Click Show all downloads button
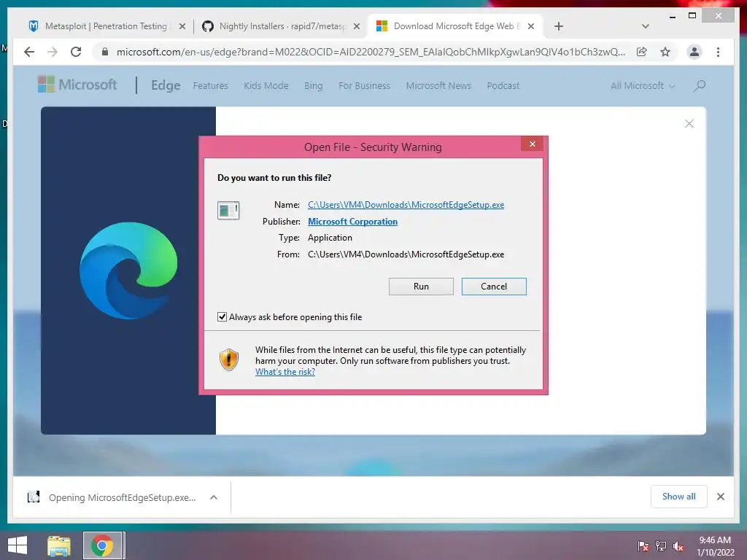 tap(679, 497)
